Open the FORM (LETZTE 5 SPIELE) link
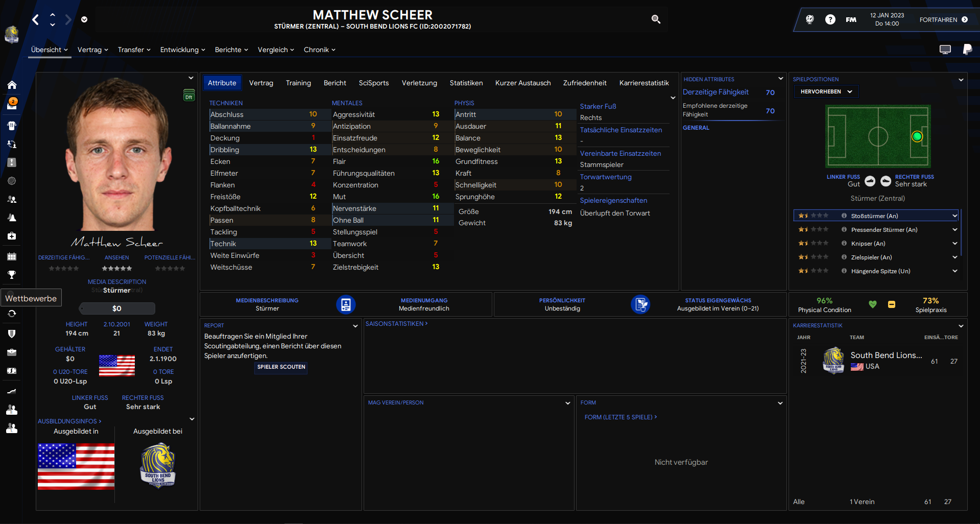 point(620,417)
